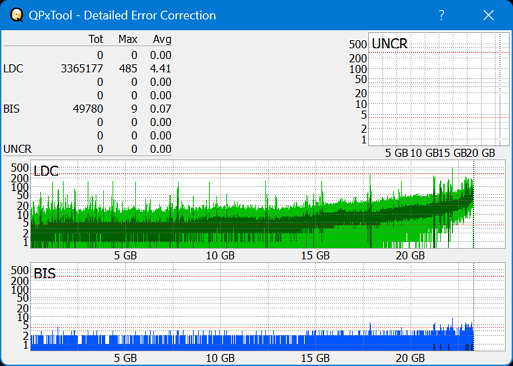The width and height of the screenshot is (513, 366).
Task: Click the BIS average value 0.07
Action: (160, 109)
